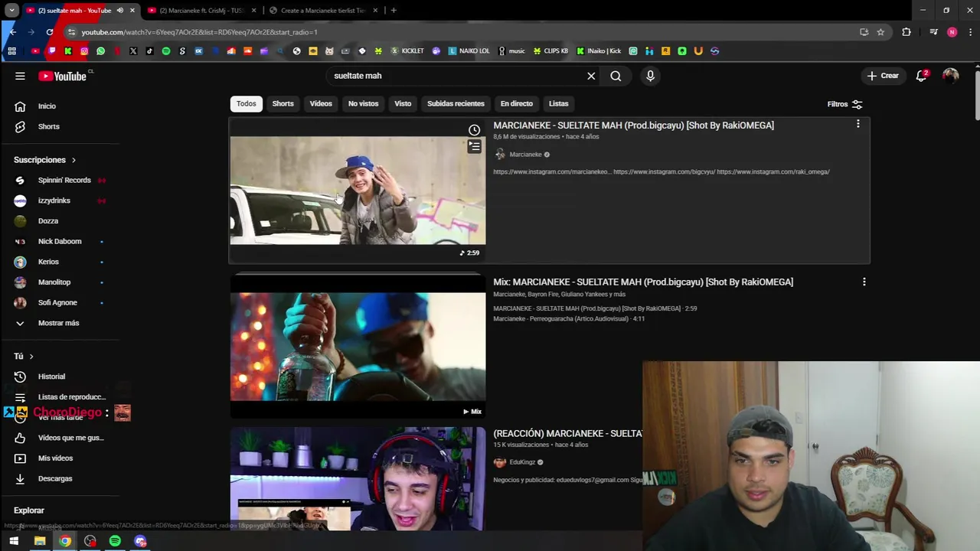Open the KICKLET bookmark

click(407, 51)
